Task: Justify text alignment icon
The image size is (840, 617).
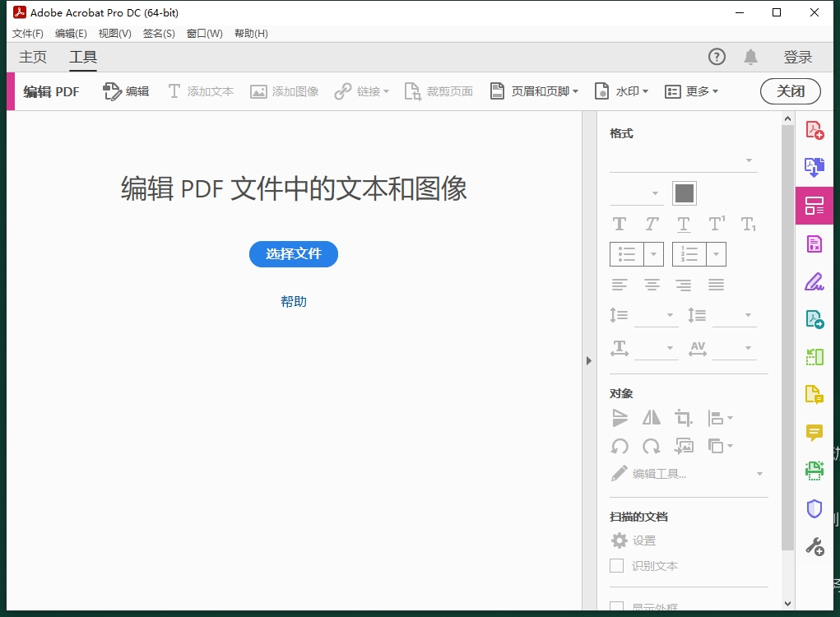Action: point(717,285)
